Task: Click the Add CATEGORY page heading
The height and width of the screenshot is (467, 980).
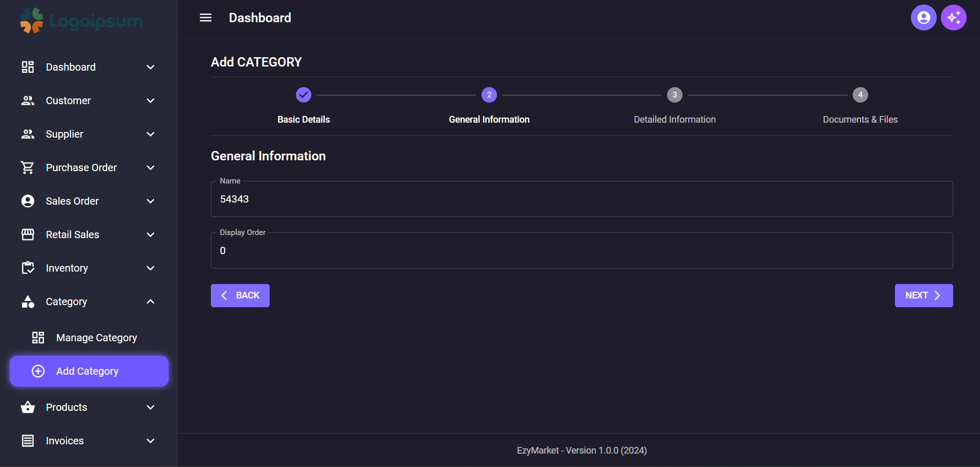Action: [256, 62]
